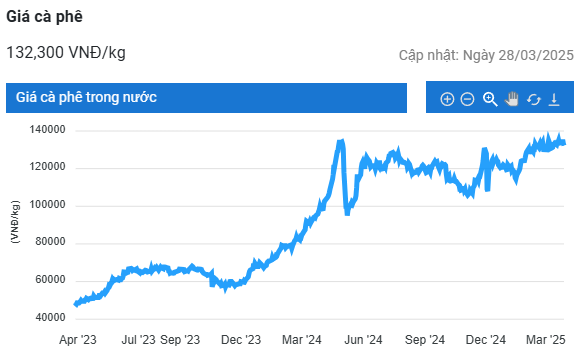Click the Sep '24 x-axis label

click(x=425, y=340)
